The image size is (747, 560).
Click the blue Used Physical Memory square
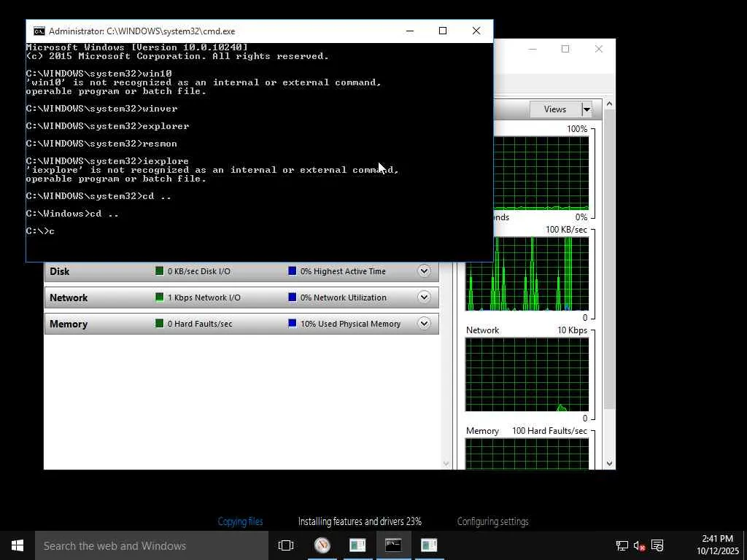click(x=293, y=323)
